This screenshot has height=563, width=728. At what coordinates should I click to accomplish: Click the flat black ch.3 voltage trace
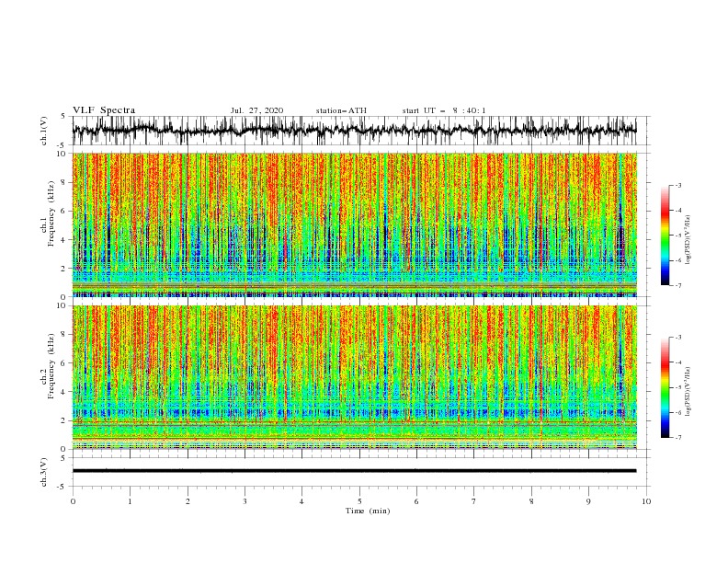point(354,471)
